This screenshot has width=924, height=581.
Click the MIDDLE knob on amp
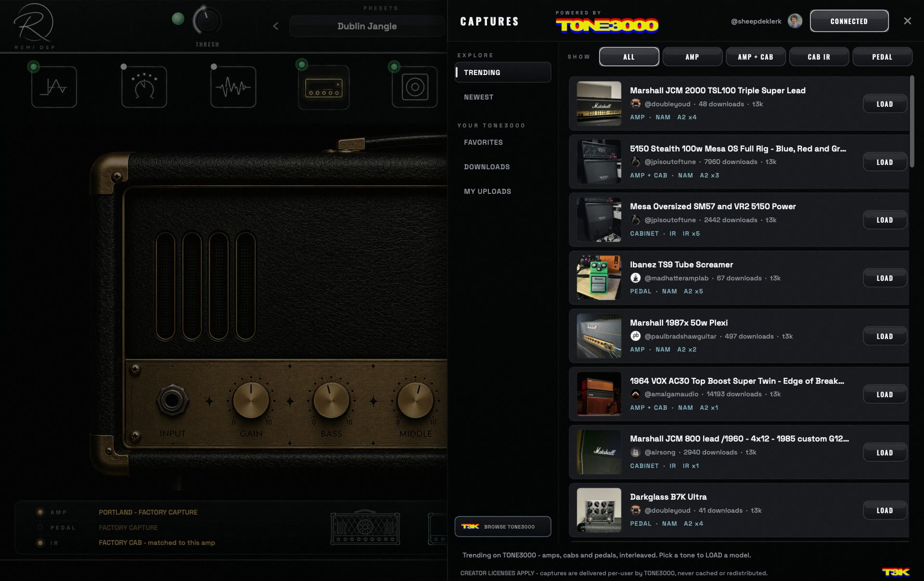(415, 400)
